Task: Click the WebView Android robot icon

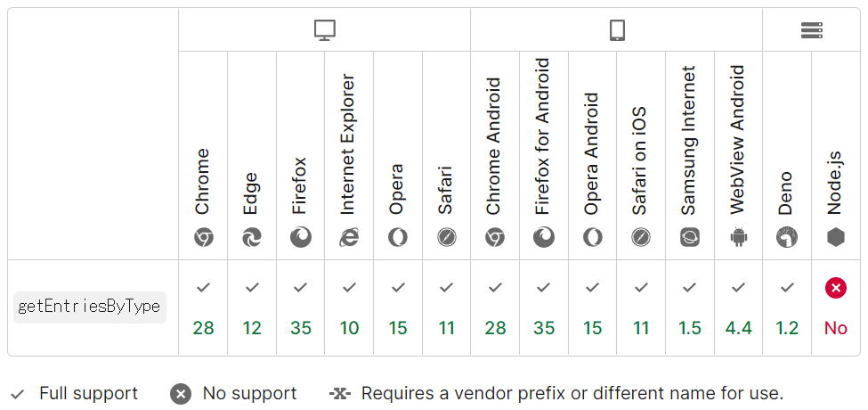Action: 738,237
